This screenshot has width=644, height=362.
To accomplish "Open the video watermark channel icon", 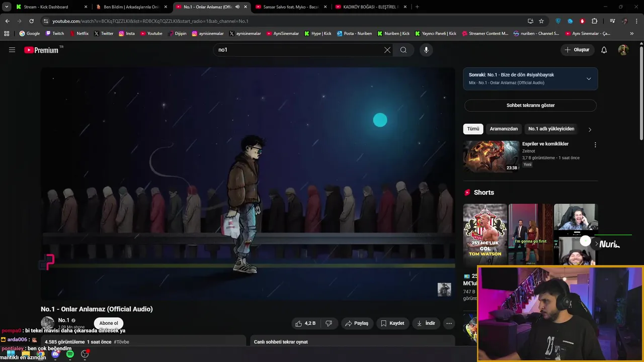I will [444, 290].
